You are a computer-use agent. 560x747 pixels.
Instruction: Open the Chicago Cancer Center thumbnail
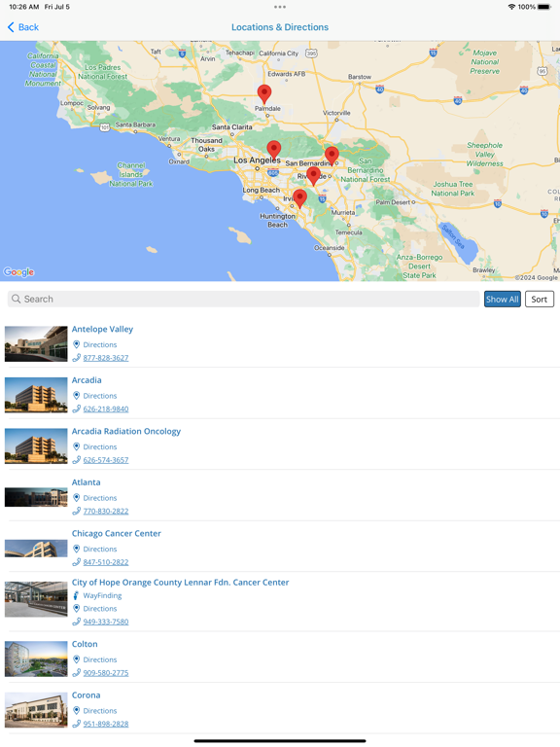click(x=36, y=549)
